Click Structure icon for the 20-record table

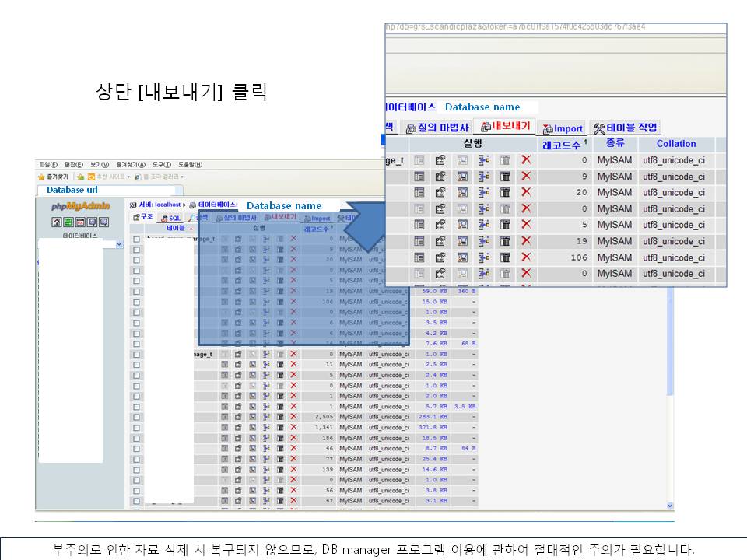pos(440,193)
